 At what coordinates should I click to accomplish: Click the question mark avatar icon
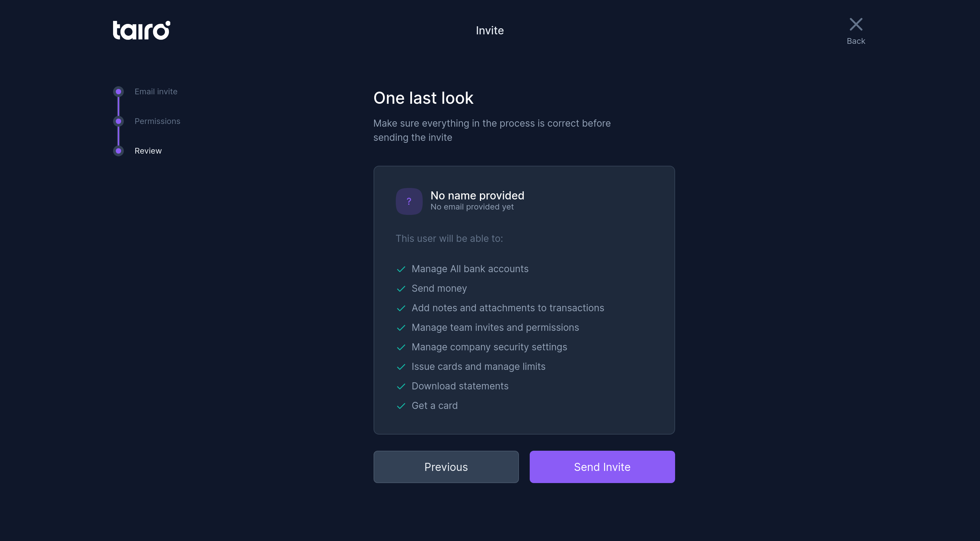click(x=409, y=201)
